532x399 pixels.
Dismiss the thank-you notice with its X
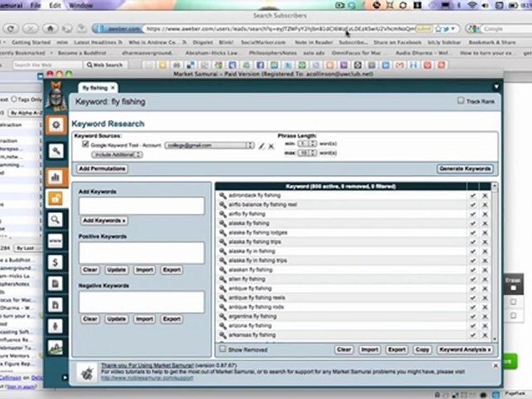(x=495, y=365)
